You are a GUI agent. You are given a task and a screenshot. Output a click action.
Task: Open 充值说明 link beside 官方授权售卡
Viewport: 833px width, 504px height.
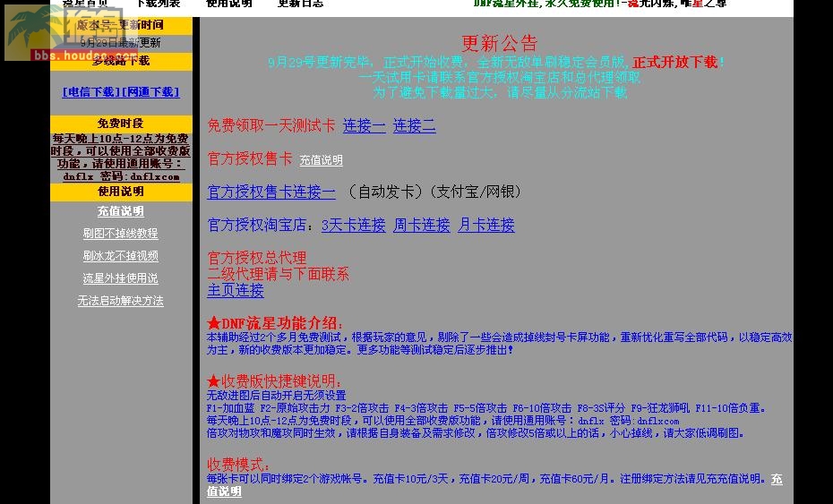click(x=322, y=160)
